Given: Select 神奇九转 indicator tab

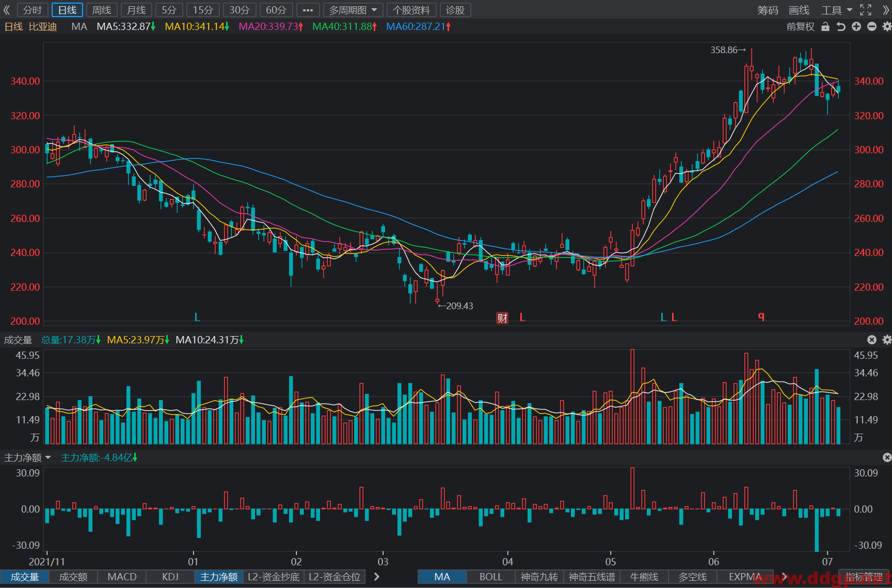Looking at the screenshot, I should click(x=539, y=577).
